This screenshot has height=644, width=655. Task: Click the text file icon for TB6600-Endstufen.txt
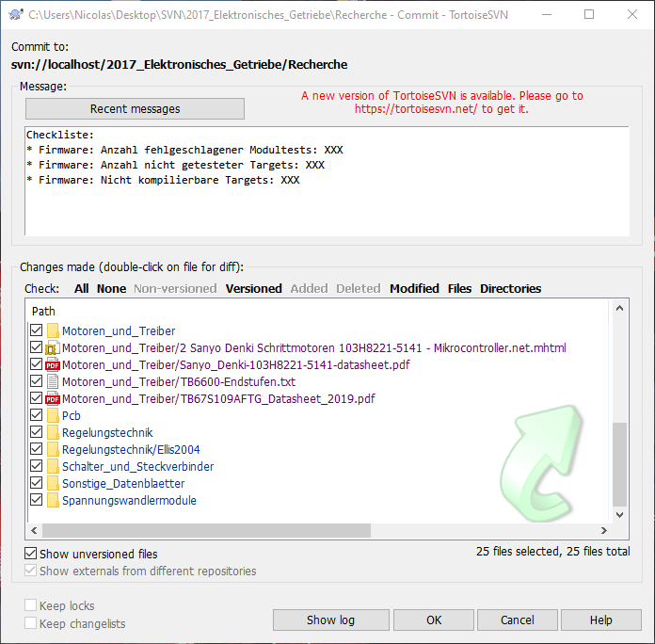[53, 381]
